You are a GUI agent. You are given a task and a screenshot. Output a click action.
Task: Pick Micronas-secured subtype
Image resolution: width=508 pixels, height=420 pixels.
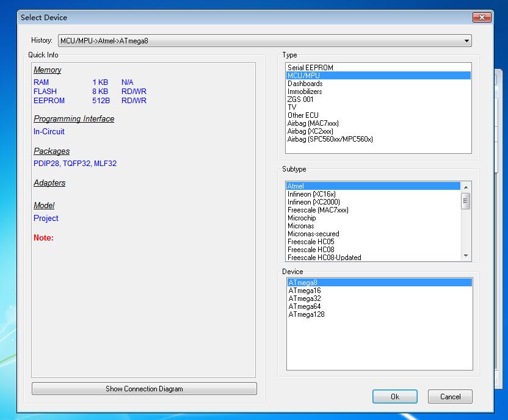373,234
